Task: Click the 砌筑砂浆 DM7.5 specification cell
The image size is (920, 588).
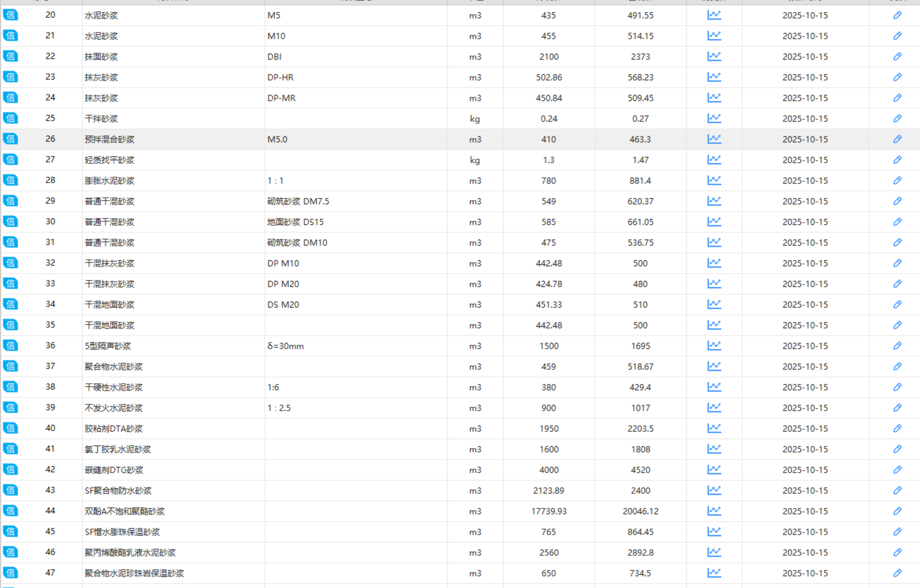Action: tap(298, 202)
